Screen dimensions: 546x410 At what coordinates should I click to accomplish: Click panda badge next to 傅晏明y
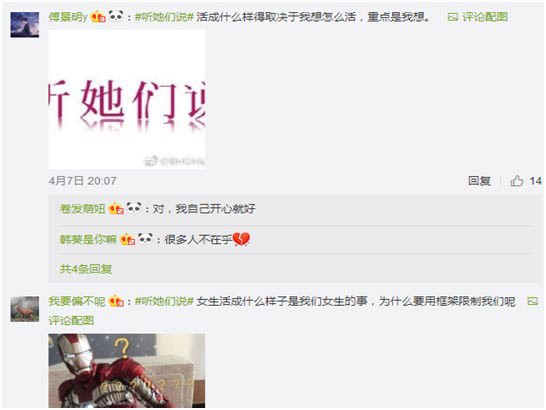click(x=116, y=16)
